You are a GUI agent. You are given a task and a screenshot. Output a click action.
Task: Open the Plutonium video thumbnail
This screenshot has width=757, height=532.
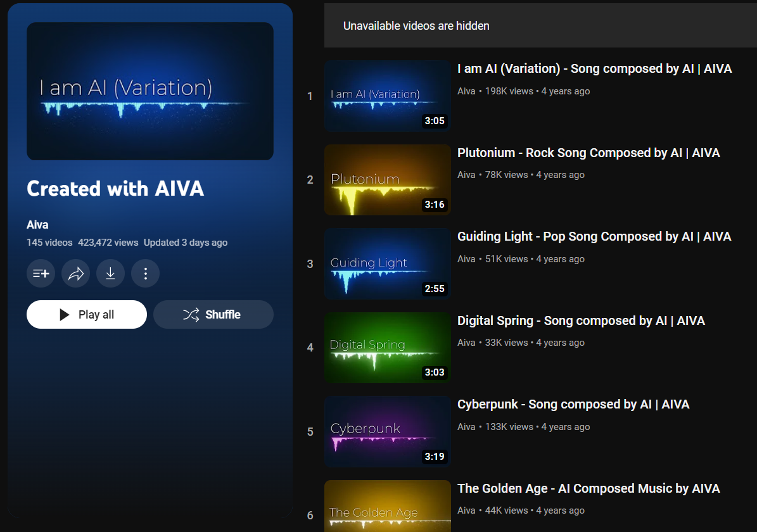click(x=387, y=180)
